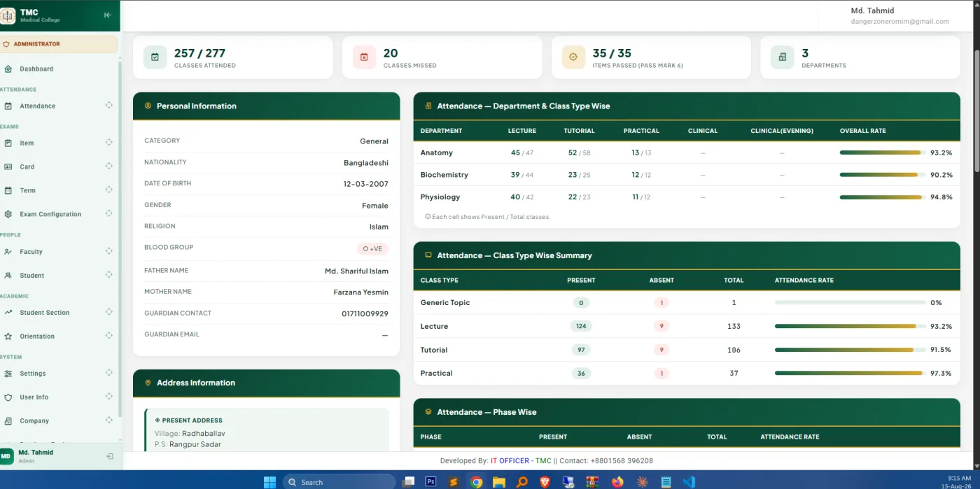Expand the Item sidebar submenu
Viewport: 980px width, 489px height.
point(109,143)
